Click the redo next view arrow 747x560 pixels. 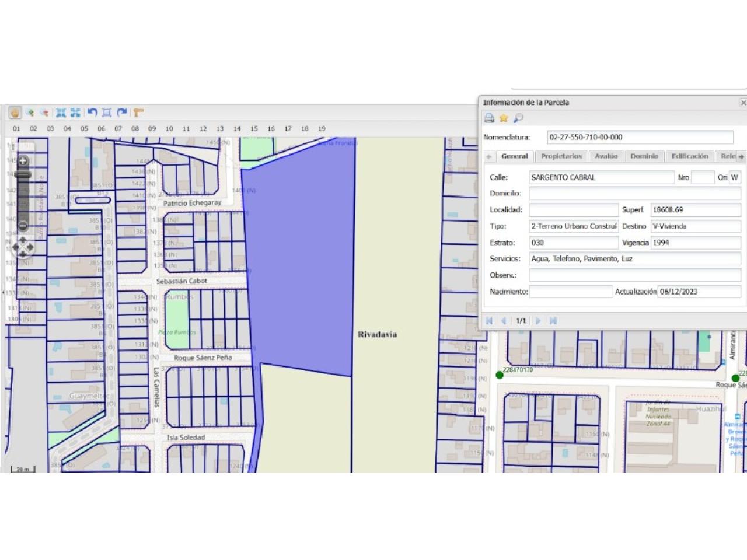coord(122,113)
